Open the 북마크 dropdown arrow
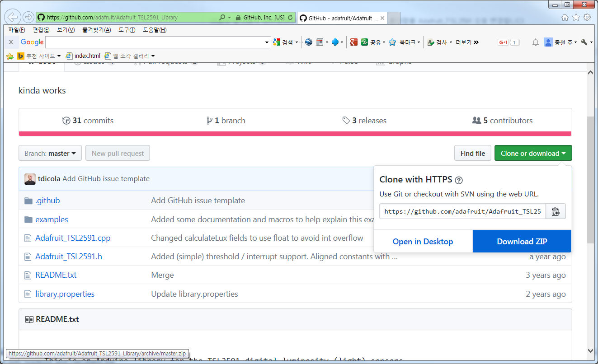Viewport: 598px width, 364px height. 419,42
